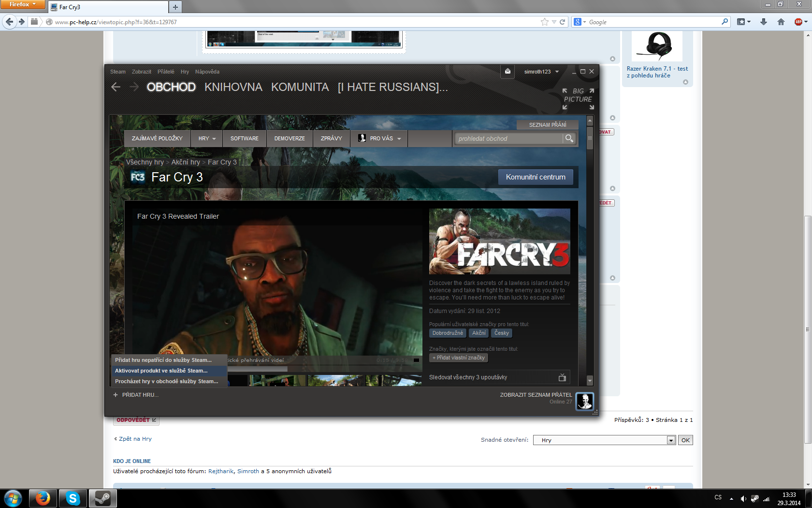Screen dimensions: 812x508
Task: Open the Google search engine dropdown
Action: point(580,22)
